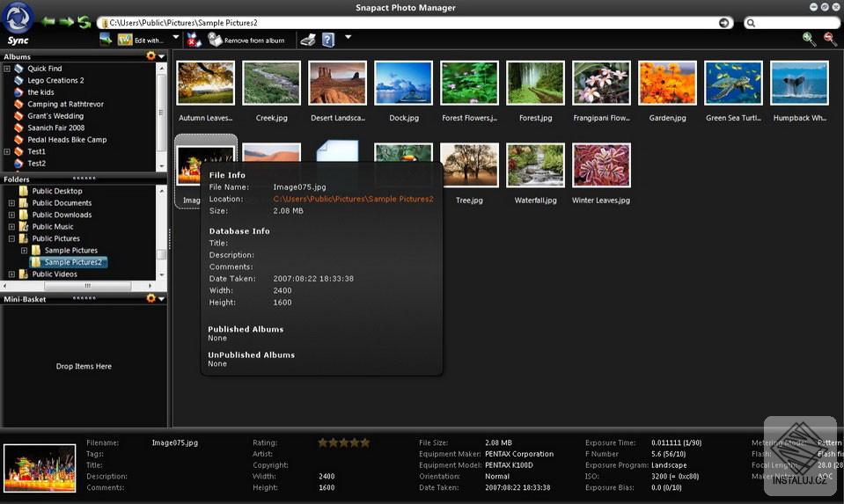Open the Edit with dropdown arrow
Image resolution: width=844 pixels, height=504 pixels.
(175, 38)
